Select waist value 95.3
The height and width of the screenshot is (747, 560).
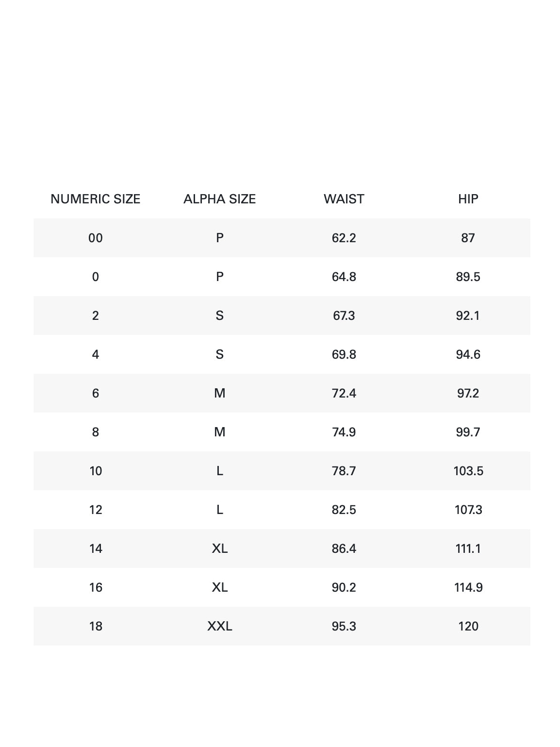[344, 626]
